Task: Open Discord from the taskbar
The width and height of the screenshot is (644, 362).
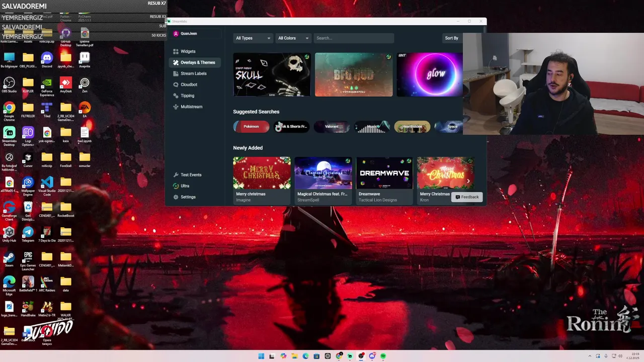Action: click(x=372, y=356)
